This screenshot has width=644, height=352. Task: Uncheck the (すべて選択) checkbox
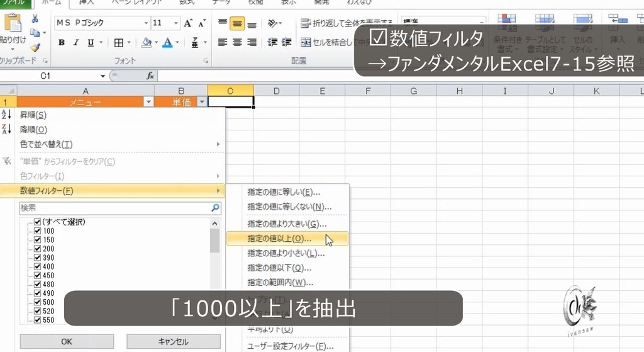coord(37,222)
